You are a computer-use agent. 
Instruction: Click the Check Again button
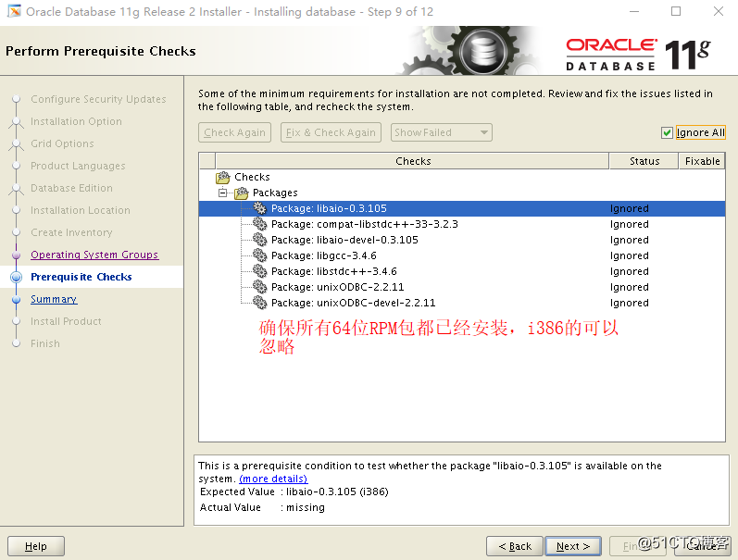pos(235,132)
